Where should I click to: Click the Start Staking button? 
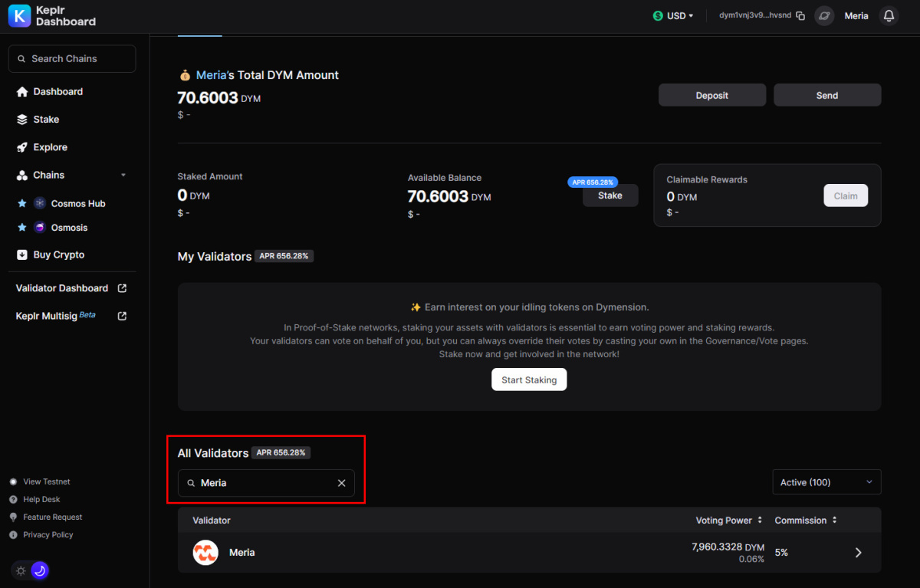click(x=529, y=379)
